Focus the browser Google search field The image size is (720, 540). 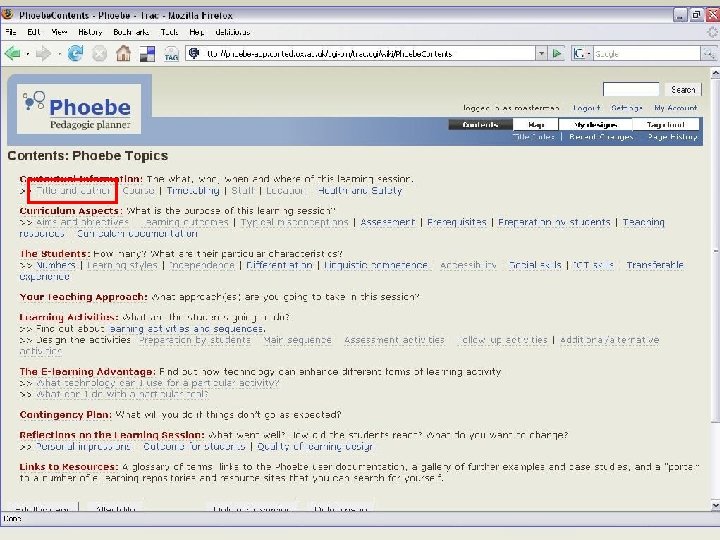647,54
